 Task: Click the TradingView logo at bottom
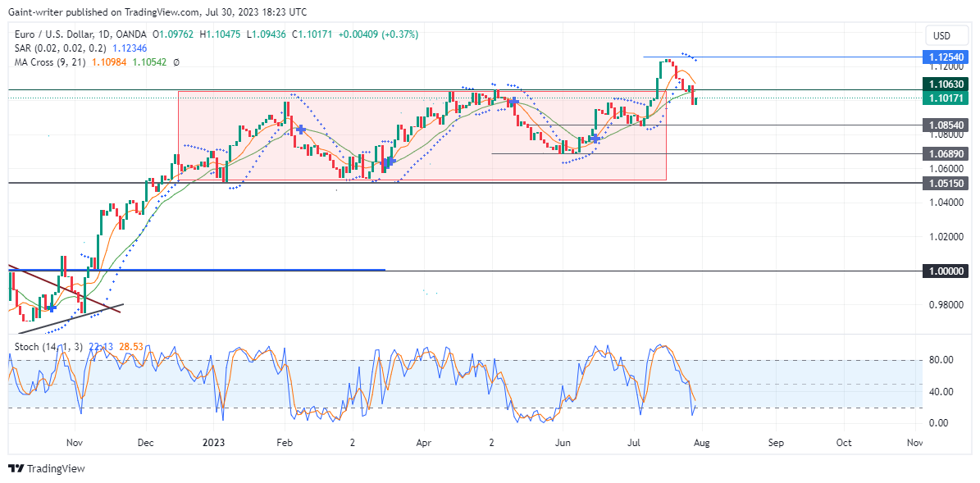pos(46,468)
